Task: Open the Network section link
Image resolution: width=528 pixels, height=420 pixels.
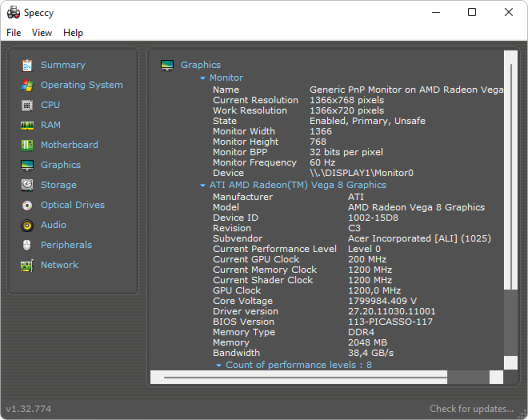Action: [60, 265]
